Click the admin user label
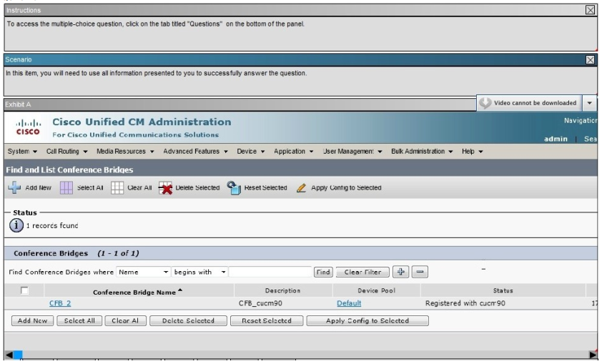The width and height of the screenshot is (602, 364). click(x=556, y=139)
